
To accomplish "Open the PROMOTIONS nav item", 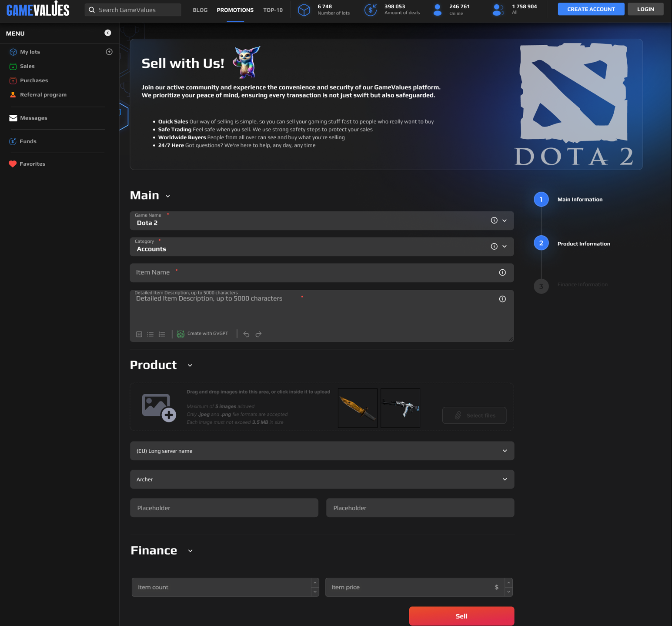I will (x=235, y=10).
